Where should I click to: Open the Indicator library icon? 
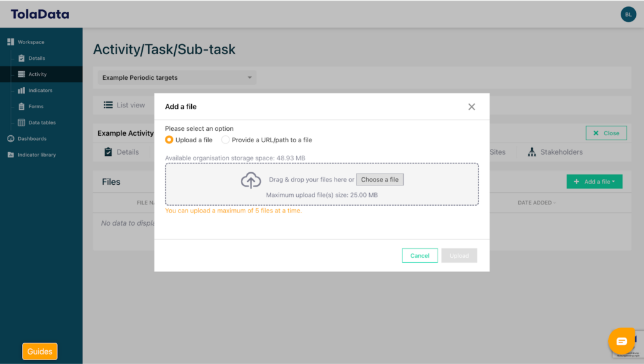click(x=11, y=155)
